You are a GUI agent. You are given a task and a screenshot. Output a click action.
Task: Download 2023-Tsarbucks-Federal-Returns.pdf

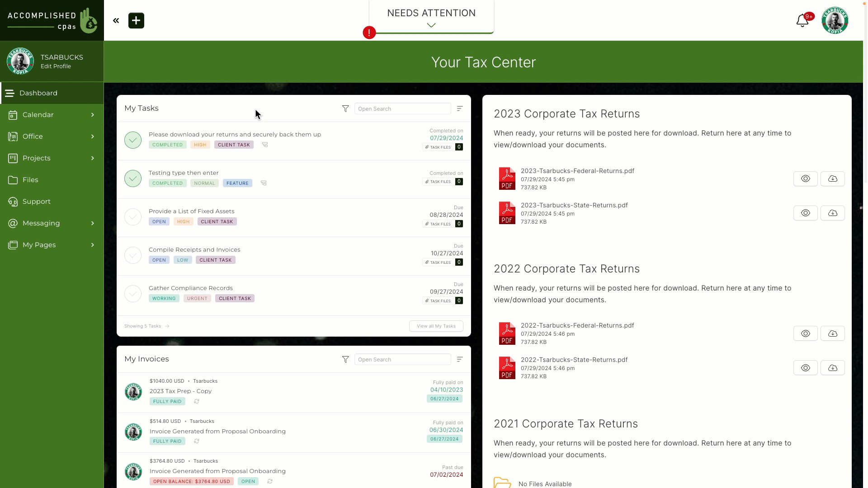(x=832, y=179)
